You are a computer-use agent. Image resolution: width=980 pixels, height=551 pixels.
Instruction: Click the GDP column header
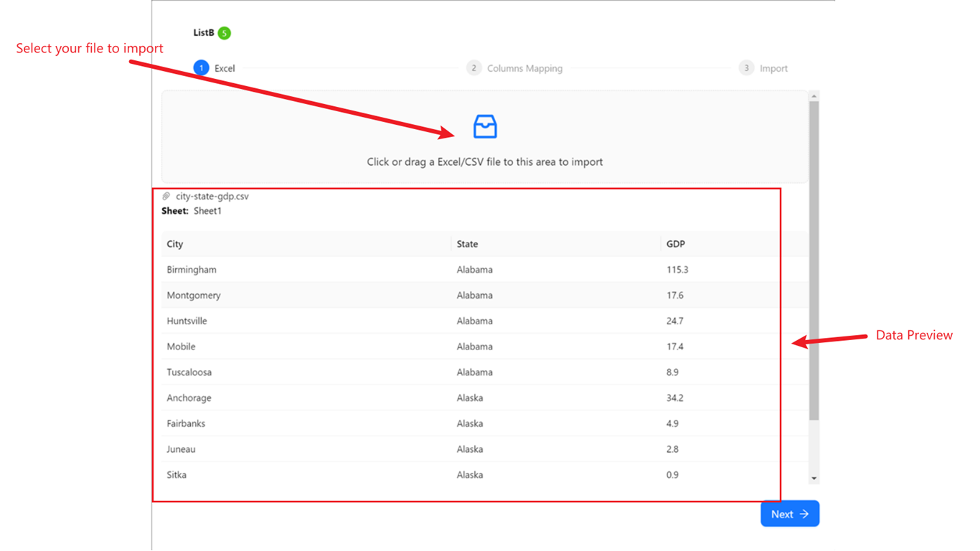(x=675, y=244)
